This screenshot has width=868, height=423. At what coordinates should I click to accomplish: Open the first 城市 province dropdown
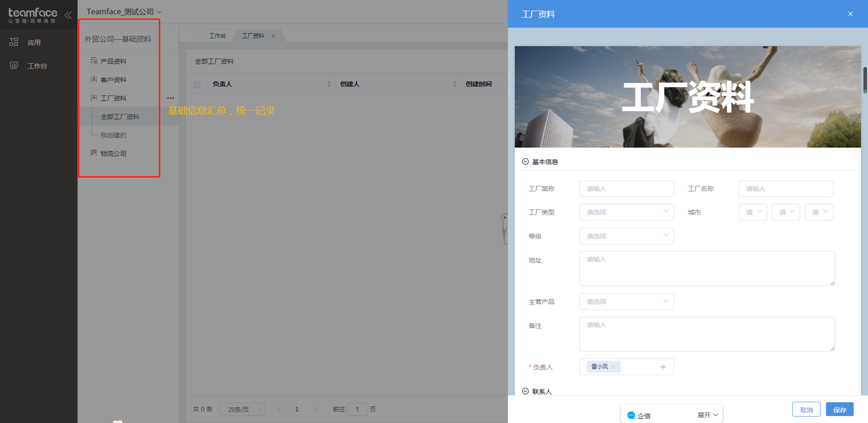753,212
